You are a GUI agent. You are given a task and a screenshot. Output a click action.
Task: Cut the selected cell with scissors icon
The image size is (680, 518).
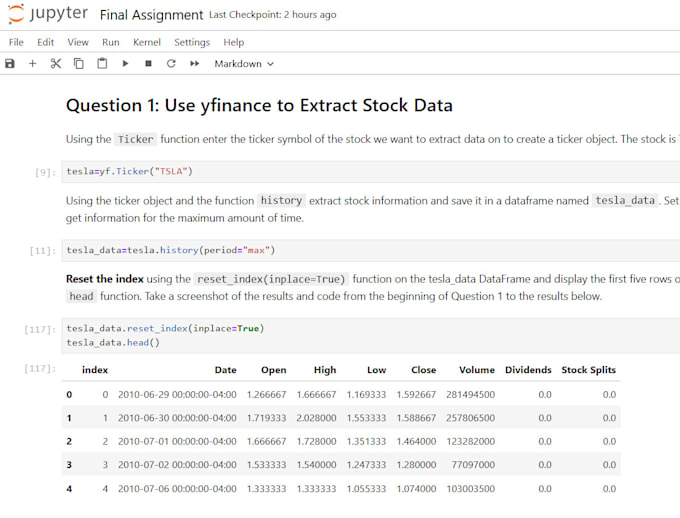pos(56,64)
